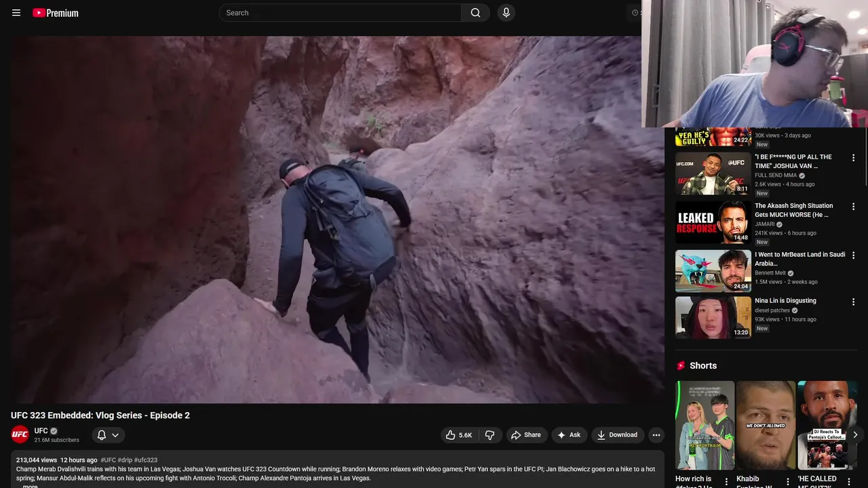868x488 pixels.
Task: Click the video description text box
Action: 338,469
